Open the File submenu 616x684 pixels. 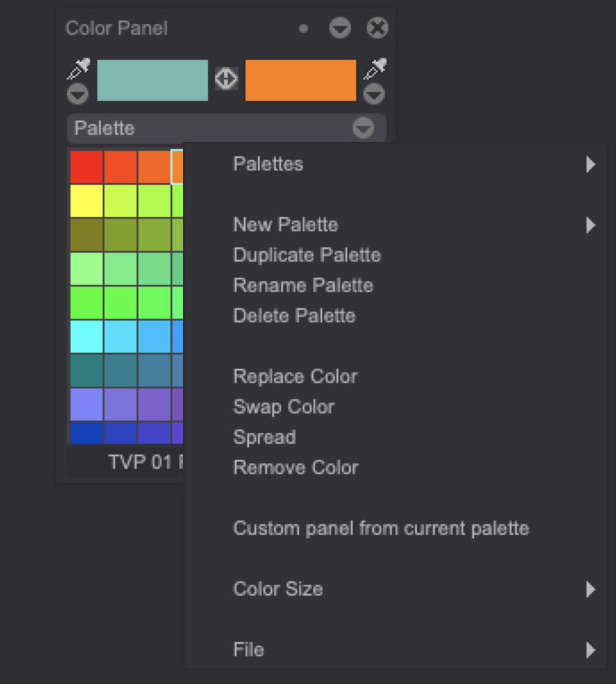pos(395,649)
